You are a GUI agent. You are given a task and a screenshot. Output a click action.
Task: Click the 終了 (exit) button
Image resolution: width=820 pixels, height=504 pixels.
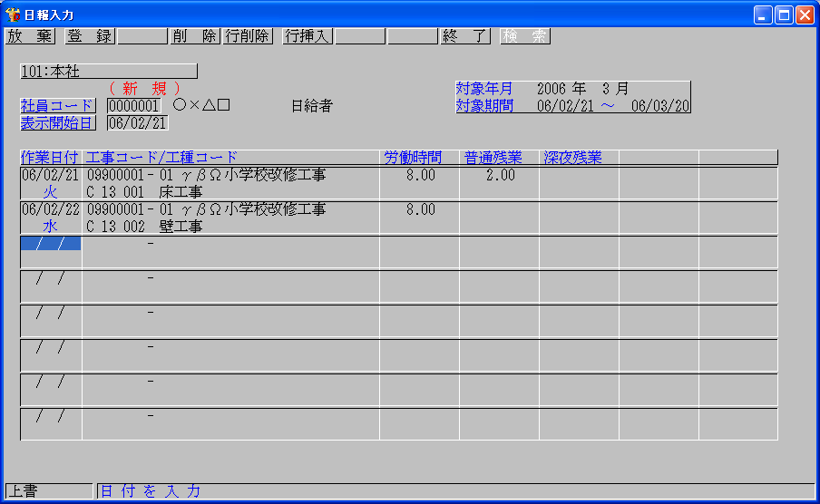(x=465, y=36)
